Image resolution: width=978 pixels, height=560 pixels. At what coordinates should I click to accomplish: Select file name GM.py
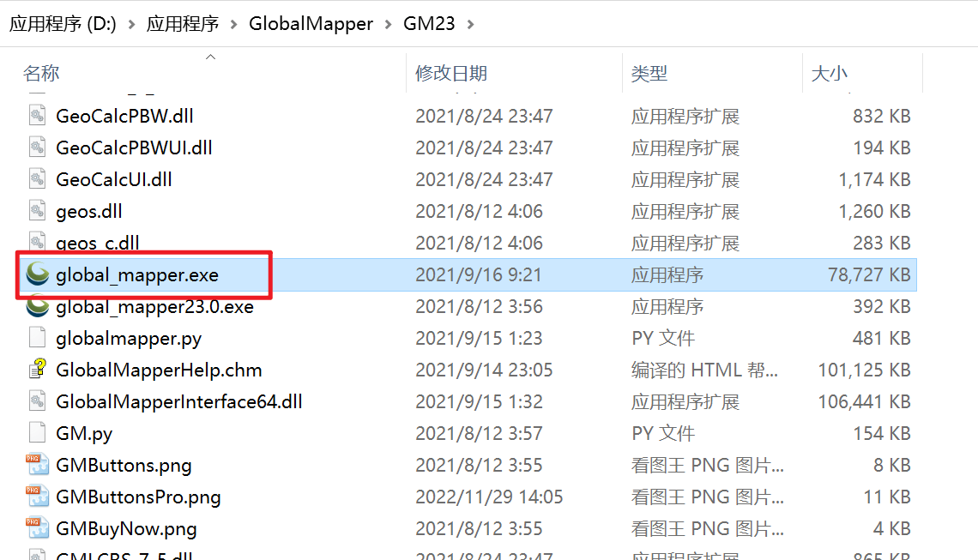click(x=84, y=433)
